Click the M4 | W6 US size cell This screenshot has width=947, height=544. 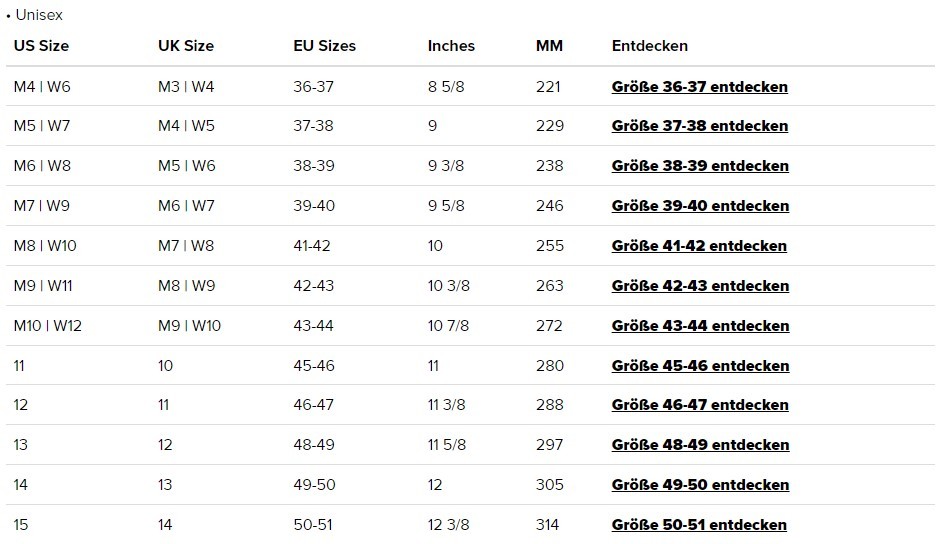pyautogui.click(x=42, y=87)
